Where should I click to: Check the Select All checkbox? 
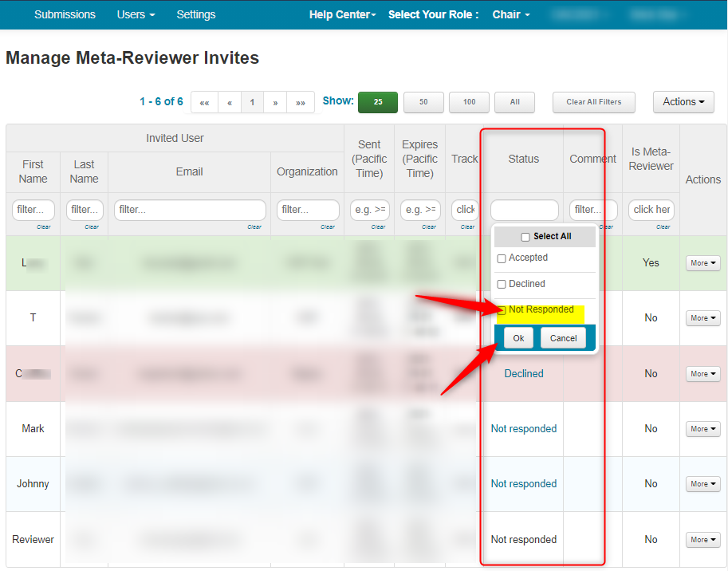click(x=525, y=237)
